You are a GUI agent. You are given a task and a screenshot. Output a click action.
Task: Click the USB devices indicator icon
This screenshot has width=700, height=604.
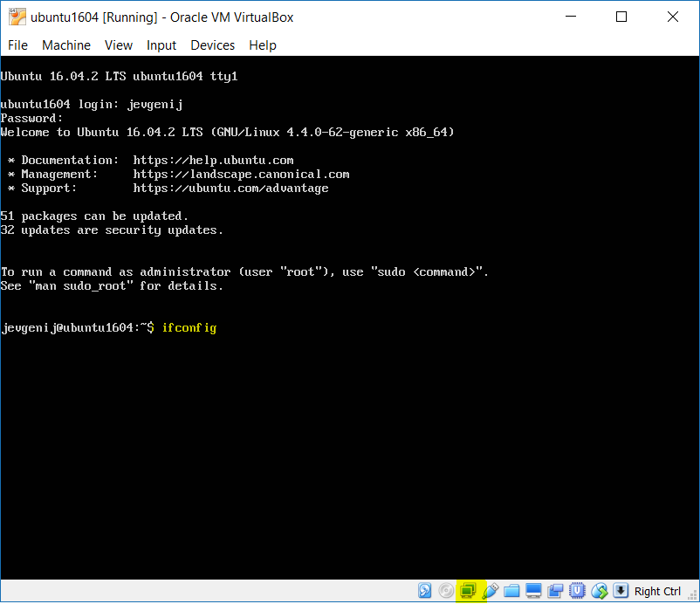pyautogui.click(x=491, y=591)
